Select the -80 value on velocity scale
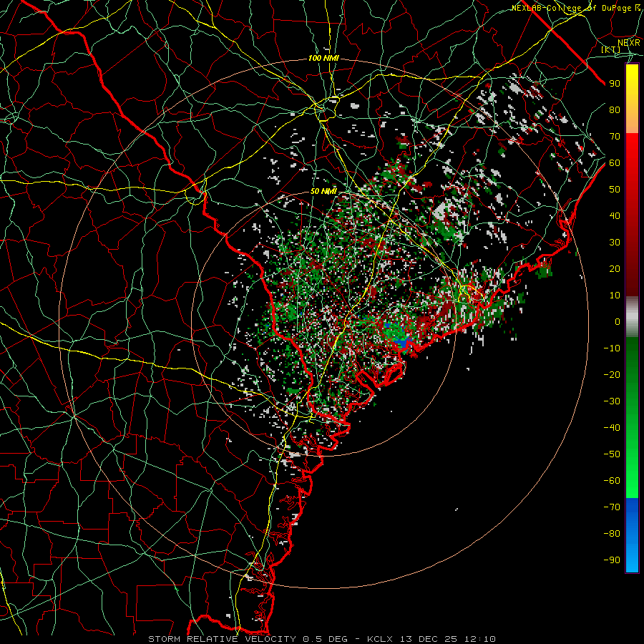 [x=612, y=534]
